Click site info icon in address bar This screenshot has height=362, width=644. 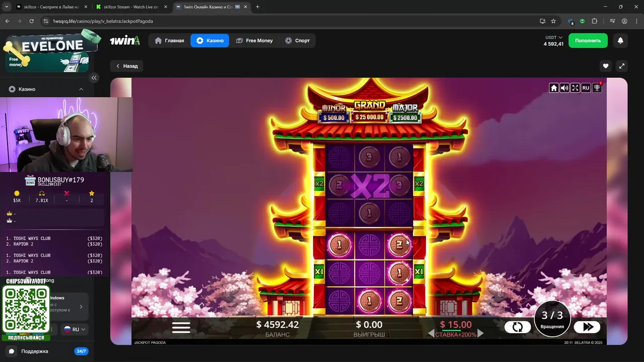point(46,21)
